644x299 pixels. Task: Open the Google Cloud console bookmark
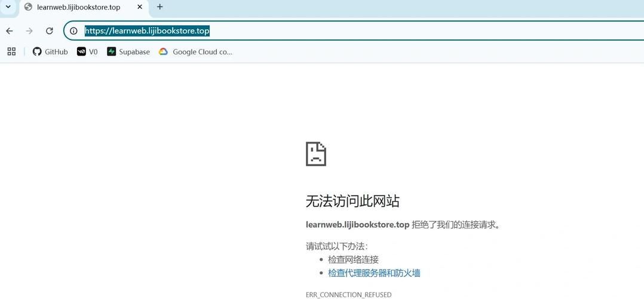point(195,52)
